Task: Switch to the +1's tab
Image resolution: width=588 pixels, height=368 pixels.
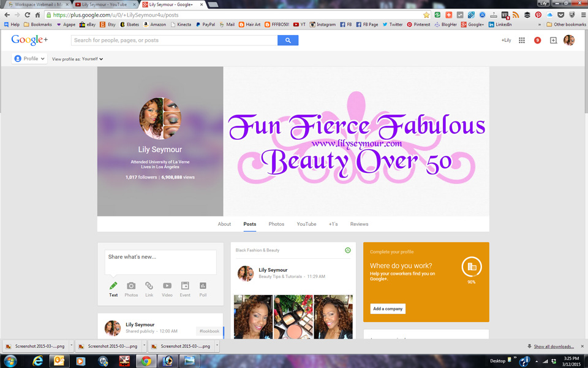Action: 333,224
